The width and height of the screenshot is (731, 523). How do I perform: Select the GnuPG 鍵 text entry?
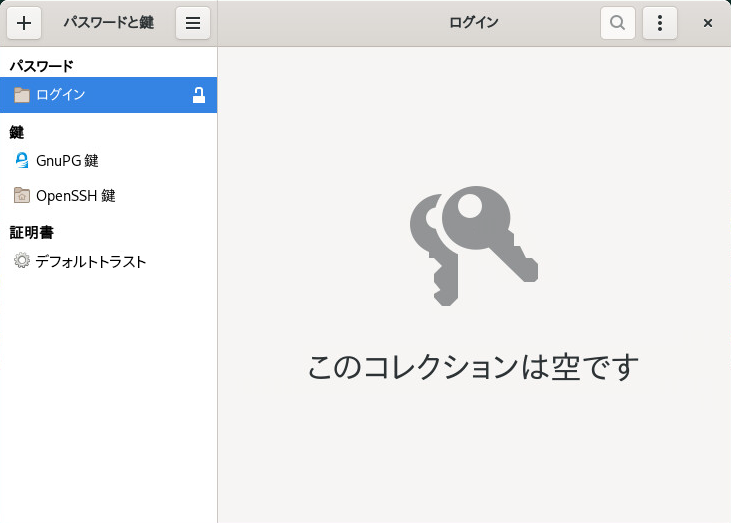(67, 160)
